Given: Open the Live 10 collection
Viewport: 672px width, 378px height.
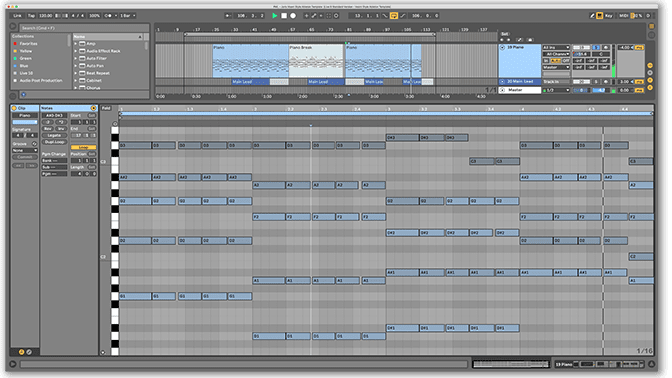Looking at the screenshot, I should [26, 73].
